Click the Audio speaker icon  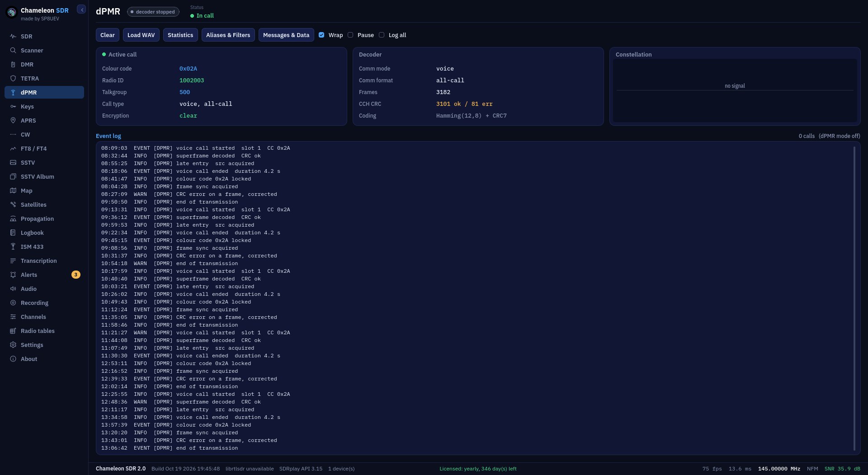[x=13, y=289]
